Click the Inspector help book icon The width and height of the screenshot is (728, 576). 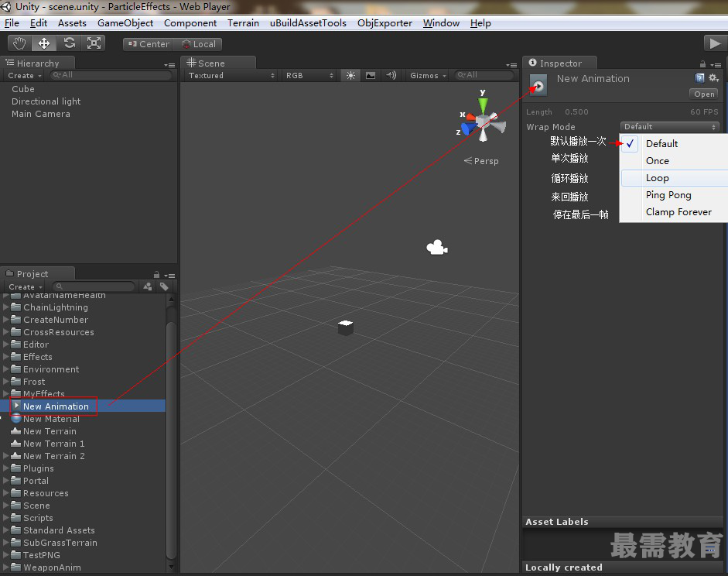point(699,78)
